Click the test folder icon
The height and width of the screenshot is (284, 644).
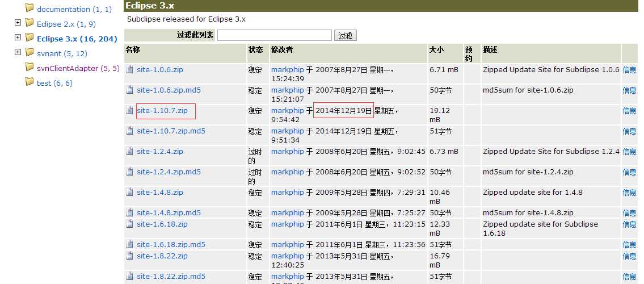pyautogui.click(x=29, y=82)
